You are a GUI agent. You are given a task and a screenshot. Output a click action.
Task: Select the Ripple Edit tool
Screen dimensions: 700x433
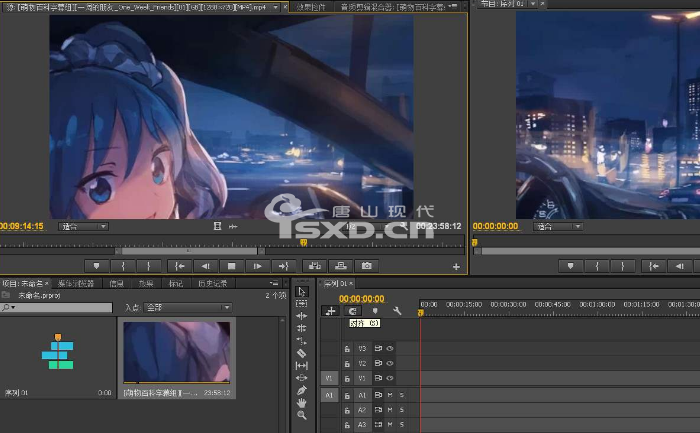(x=301, y=316)
